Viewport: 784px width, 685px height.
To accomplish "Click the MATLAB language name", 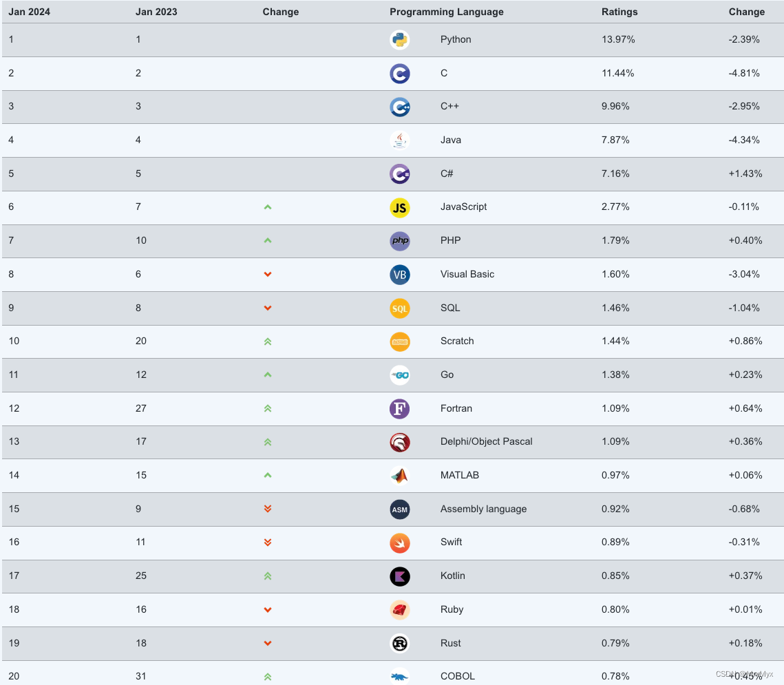I will click(x=460, y=475).
